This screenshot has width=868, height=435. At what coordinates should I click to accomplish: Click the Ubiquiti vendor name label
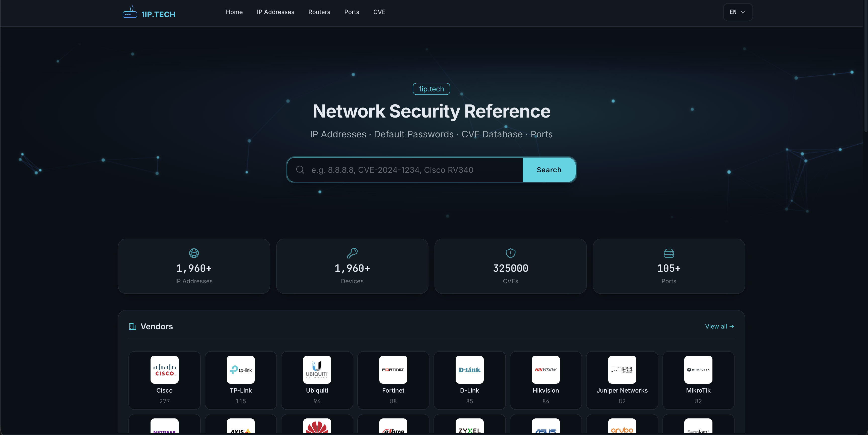tap(317, 390)
